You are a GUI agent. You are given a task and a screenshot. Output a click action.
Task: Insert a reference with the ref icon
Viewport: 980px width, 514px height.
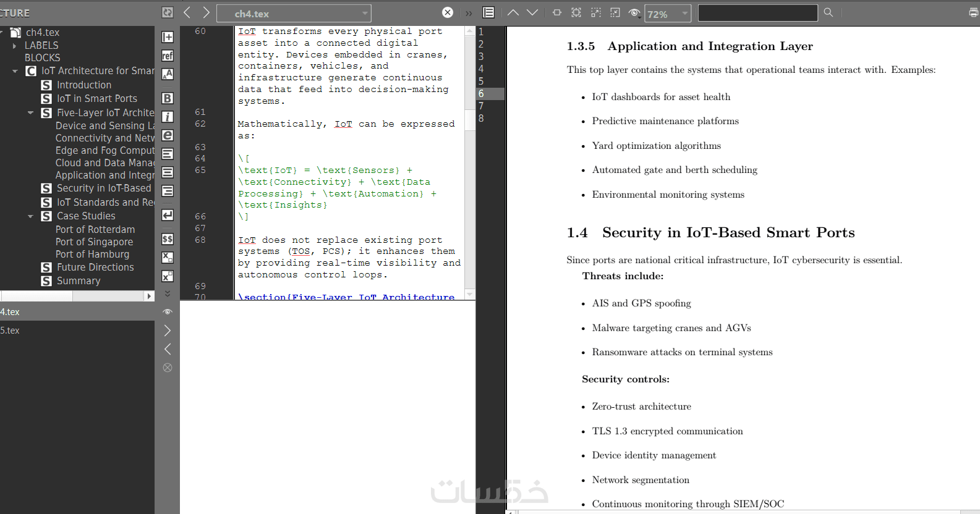tap(168, 56)
